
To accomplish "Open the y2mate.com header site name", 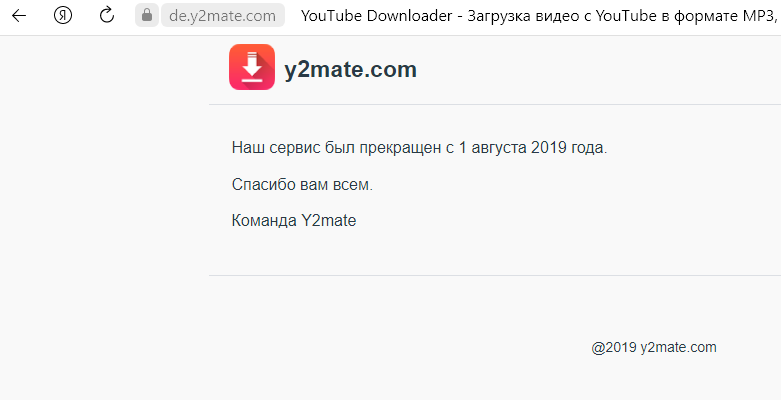I will [350, 69].
